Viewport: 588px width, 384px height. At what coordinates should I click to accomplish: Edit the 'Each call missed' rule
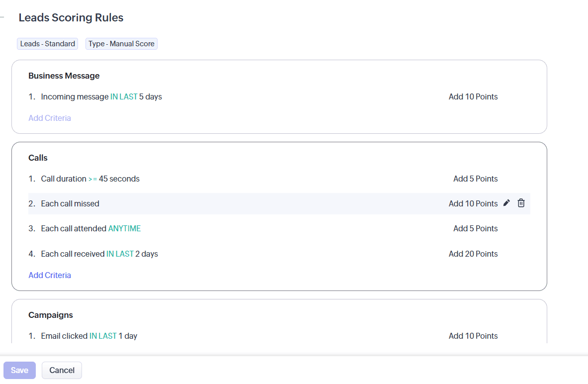click(x=506, y=203)
